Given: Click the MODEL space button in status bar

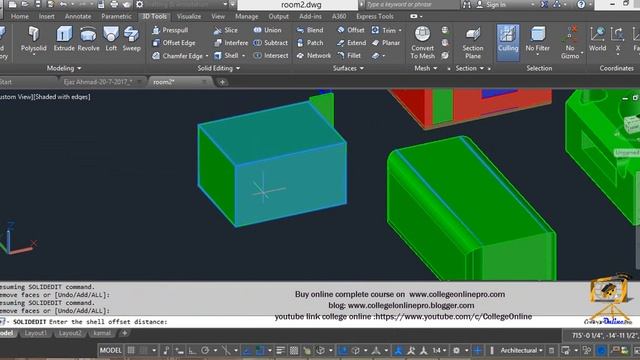Looking at the screenshot, I should click(x=111, y=350).
